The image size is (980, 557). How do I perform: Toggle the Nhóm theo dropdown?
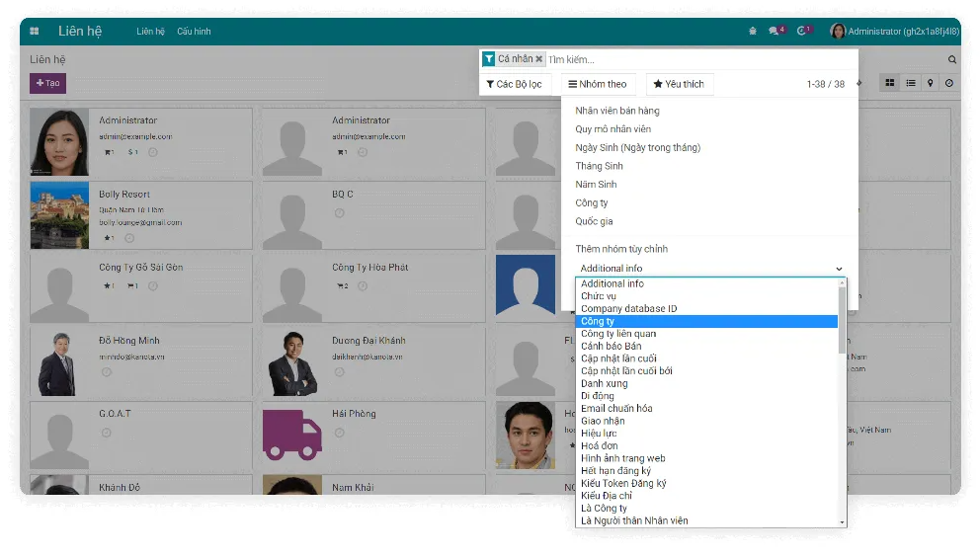pyautogui.click(x=598, y=85)
